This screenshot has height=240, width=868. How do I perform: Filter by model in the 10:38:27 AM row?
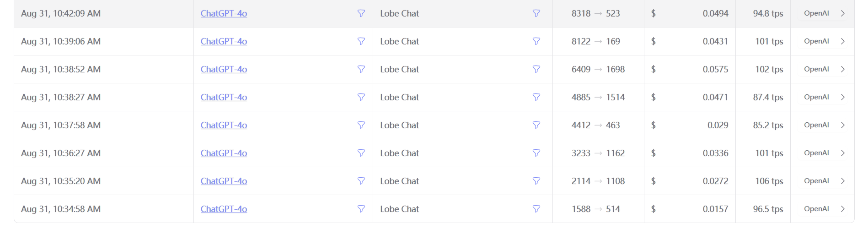tap(361, 97)
